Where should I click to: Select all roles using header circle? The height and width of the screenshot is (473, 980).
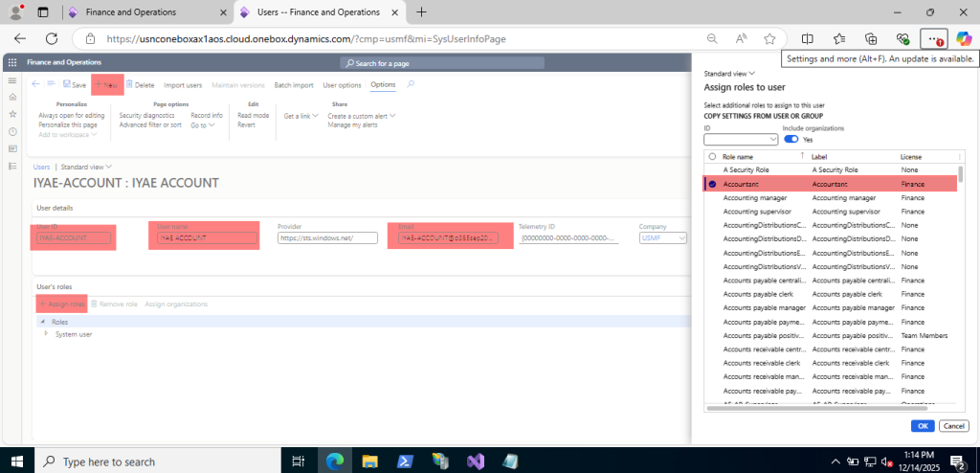(x=712, y=156)
